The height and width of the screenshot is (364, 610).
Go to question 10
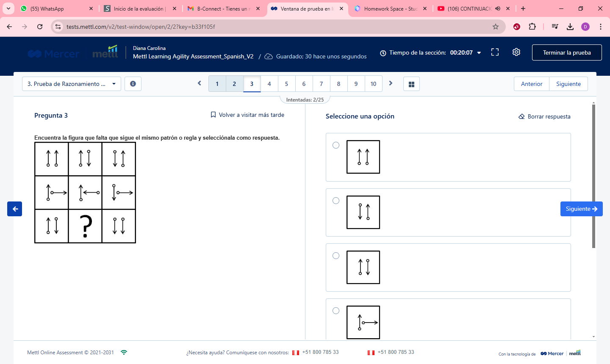[x=373, y=84]
